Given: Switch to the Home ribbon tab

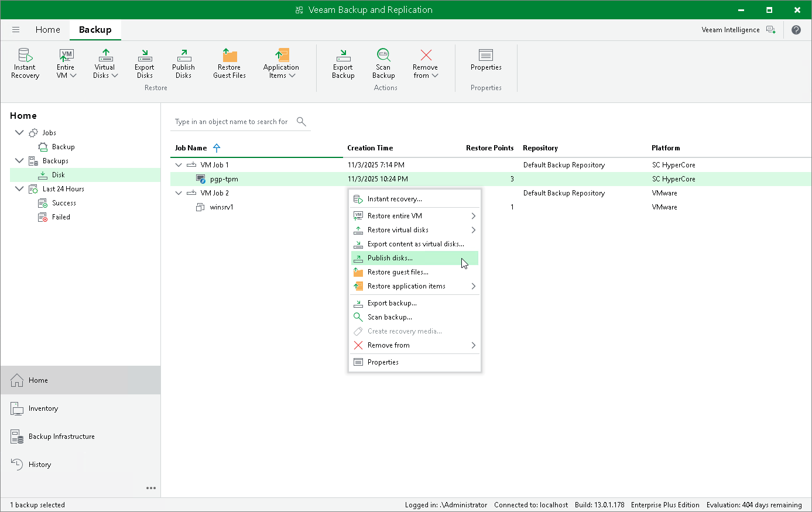Looking at the screenshot, I should [x=47, y=30].
